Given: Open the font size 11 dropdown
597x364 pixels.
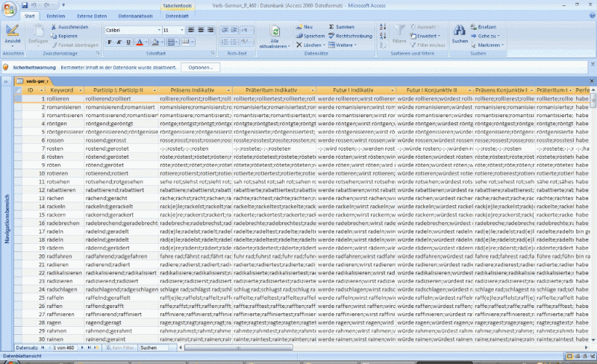Looking at the screenshot, I should click(181, 30).
